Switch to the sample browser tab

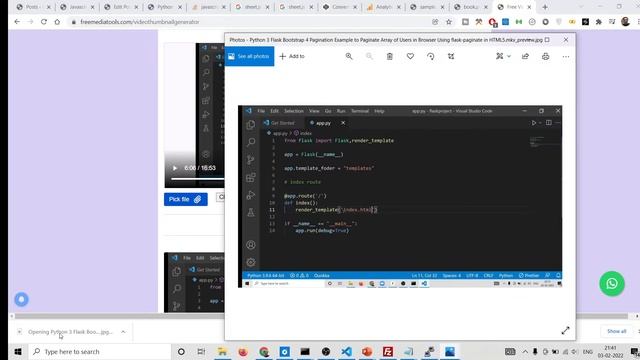[427, 7]
